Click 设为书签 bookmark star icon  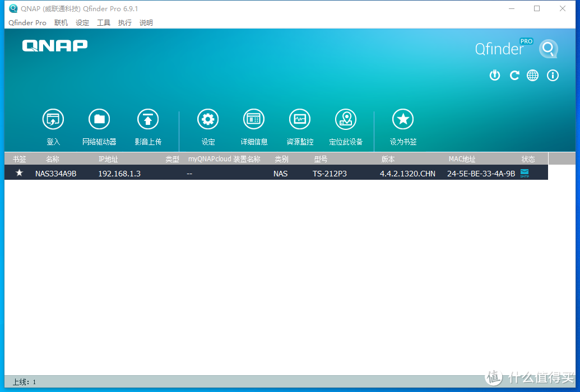[403, 119]
